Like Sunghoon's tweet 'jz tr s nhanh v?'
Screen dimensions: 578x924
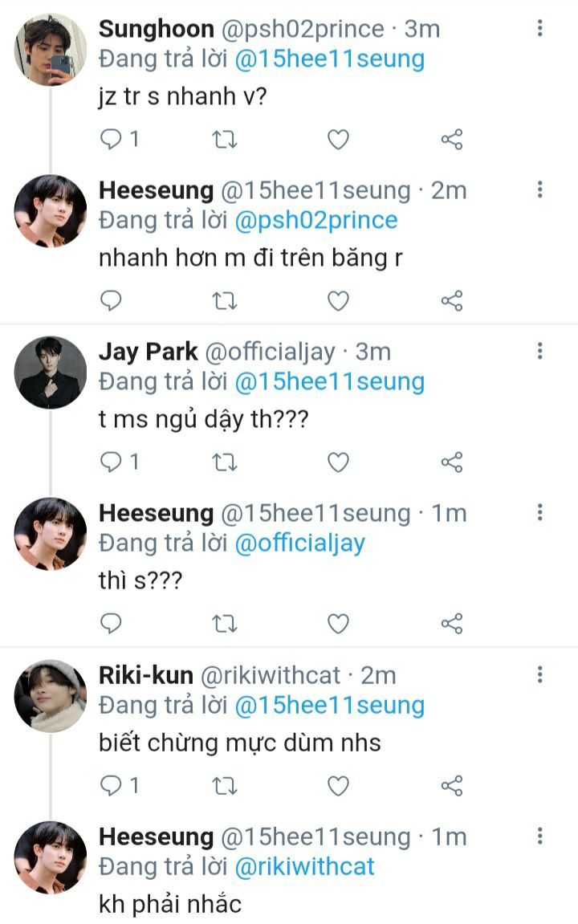(x=338, y=140)
